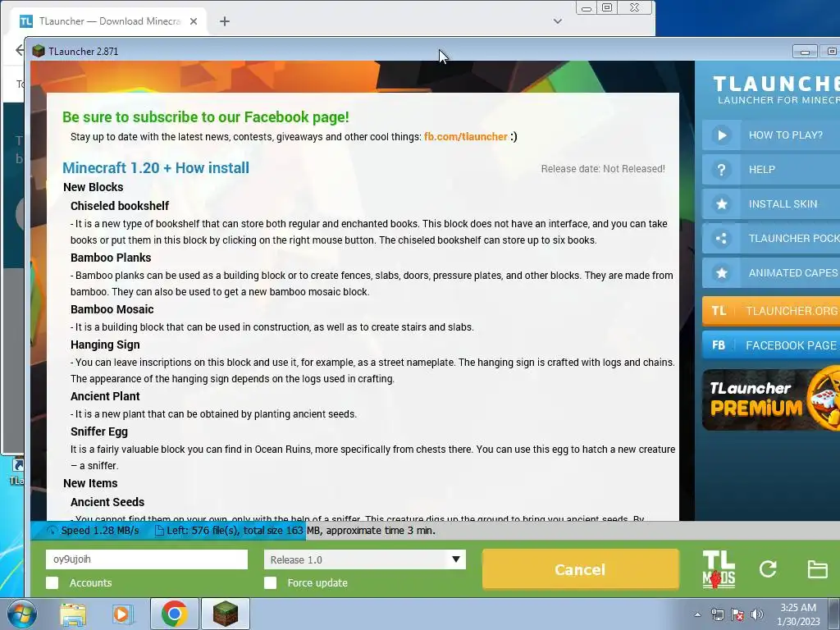
Task: Open TL MODS icon
Action: (719, 569)
